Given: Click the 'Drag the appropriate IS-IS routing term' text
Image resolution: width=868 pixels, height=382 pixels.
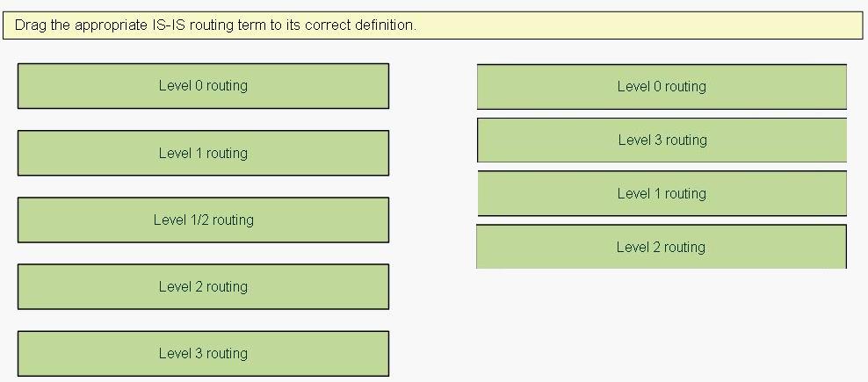Looking at the screenshot, I should 141,25.
